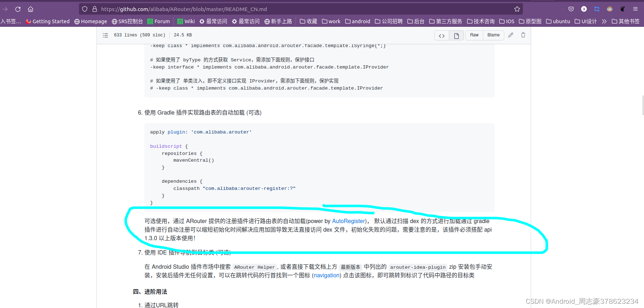Click the '633 lines (509 sloc)' text

[140, 35]
